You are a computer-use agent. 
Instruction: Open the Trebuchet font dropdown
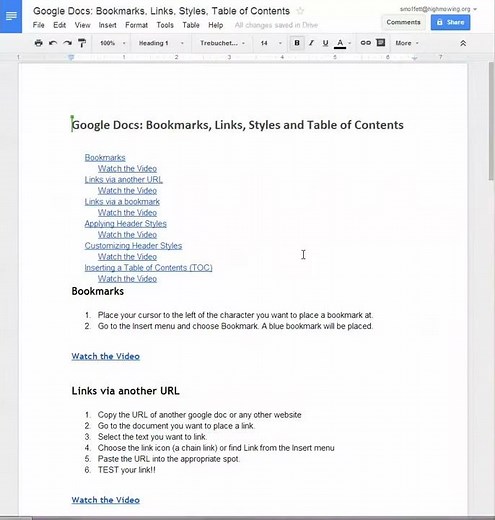(x=222, y=43)
